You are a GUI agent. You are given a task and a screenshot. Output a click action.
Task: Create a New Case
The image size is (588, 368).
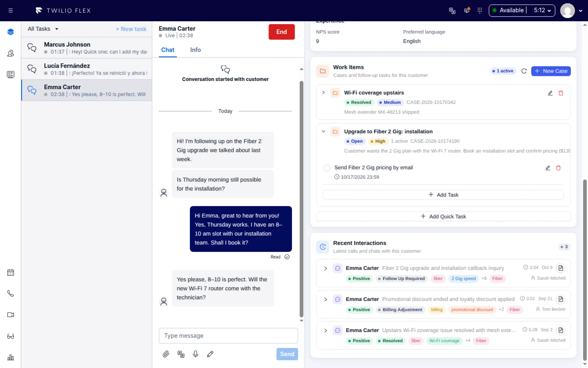(x=551, y=71)
